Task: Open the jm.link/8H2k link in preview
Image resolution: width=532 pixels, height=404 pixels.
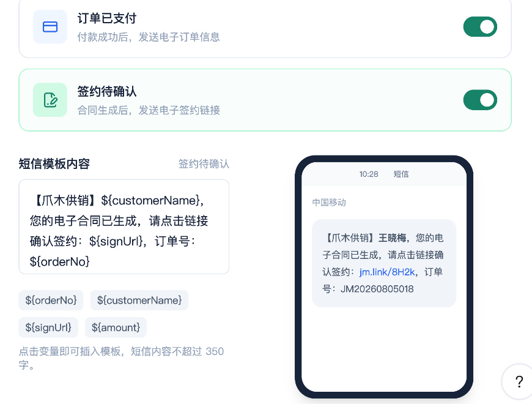Action: (387, 272)
